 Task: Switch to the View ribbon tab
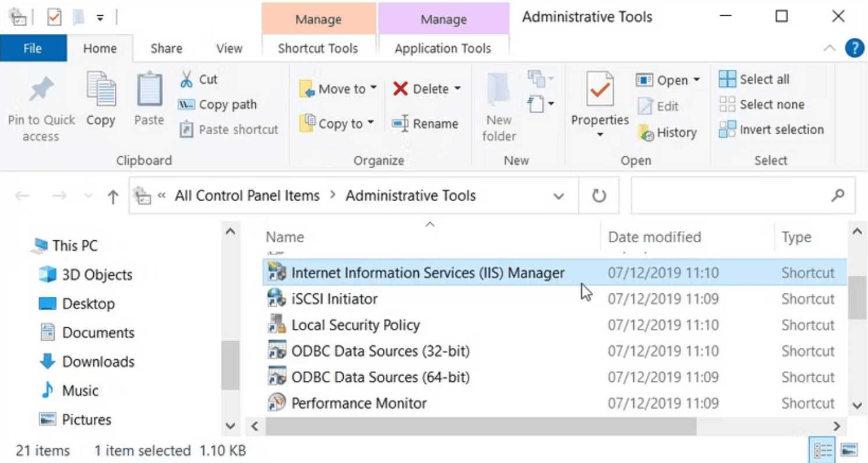228,48
